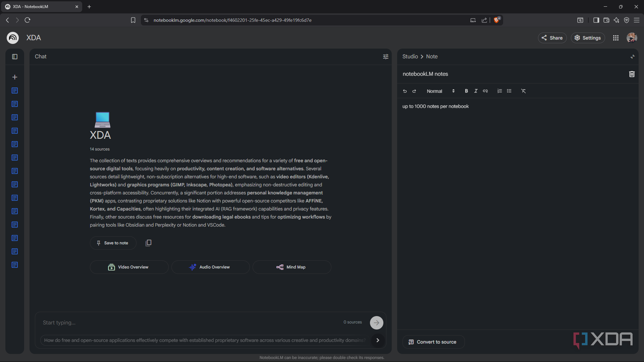This screenshot has height=362, width=644.
Task: Undo the last note edit
Action: [x=405, y=91]
